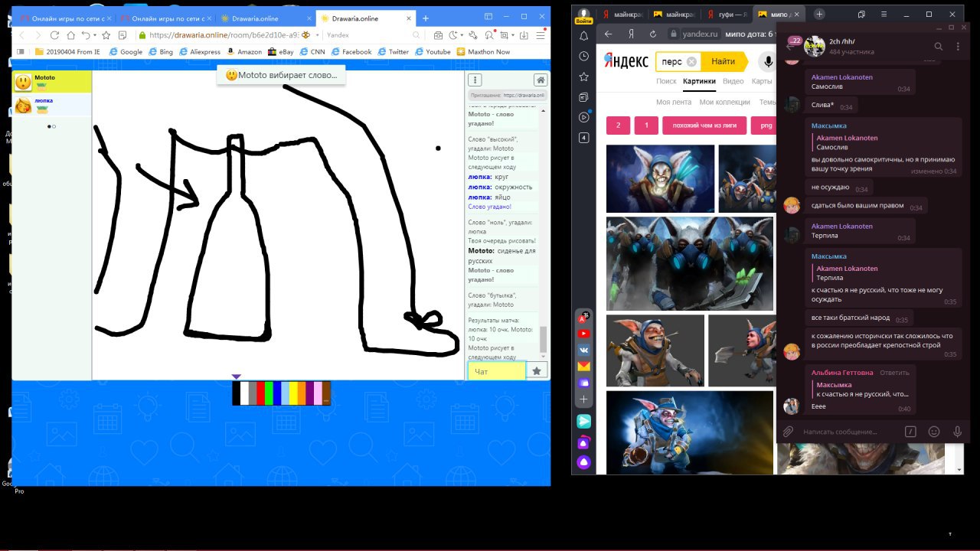The height and width of the screenshot is (551, 980).
Task: Open new tab in Maxthon browser
Action: point(425,18)
